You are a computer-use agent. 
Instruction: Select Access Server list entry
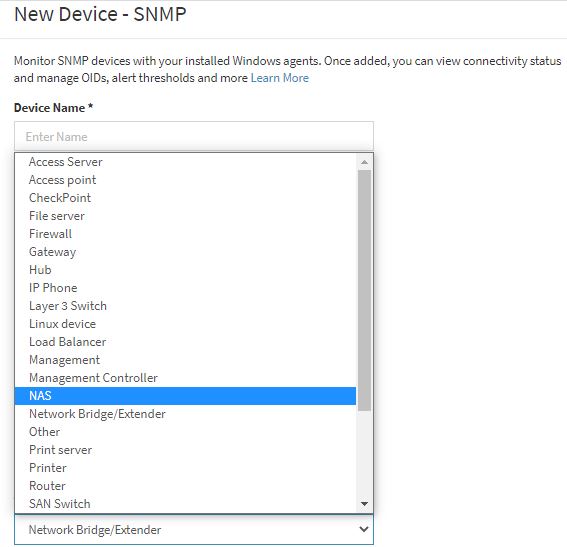click(x=186, y=162)
